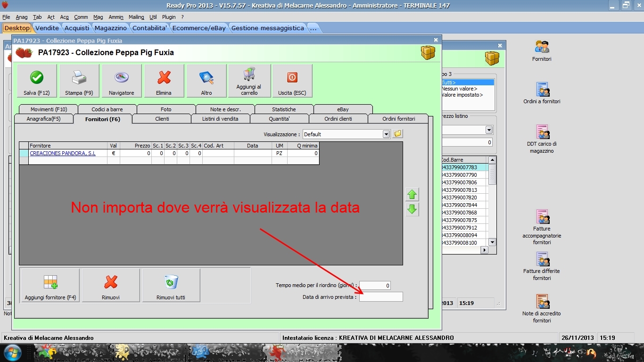The height and width of the screenshot is (362, 644).
Task: Switch to the Contabilita' main tab
Action: click(x=149, y=28)
